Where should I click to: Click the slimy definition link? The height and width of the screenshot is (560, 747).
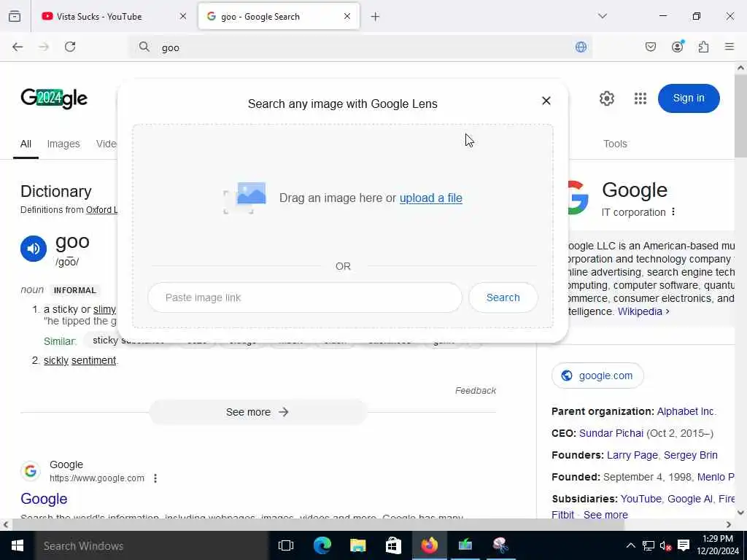(104, 309)
